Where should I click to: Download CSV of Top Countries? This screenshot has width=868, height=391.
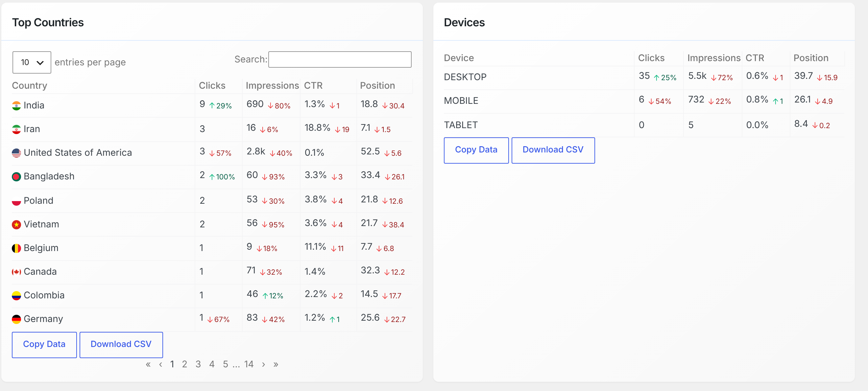point(121,345)
